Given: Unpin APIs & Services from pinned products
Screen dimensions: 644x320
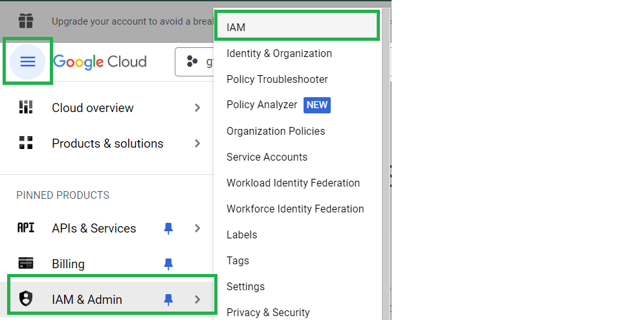Looking at the screenshot, I should click(x=168, y=228).
